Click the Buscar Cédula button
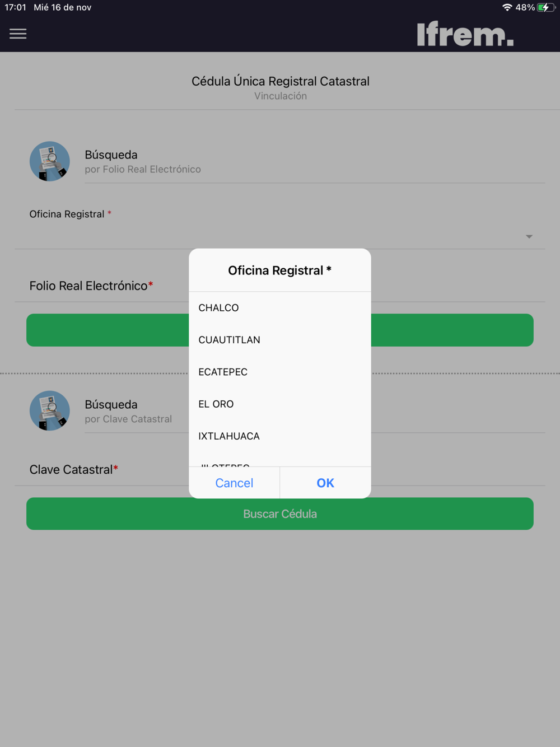The height and width of the screenshot is (747, 560). coord(280,513)
